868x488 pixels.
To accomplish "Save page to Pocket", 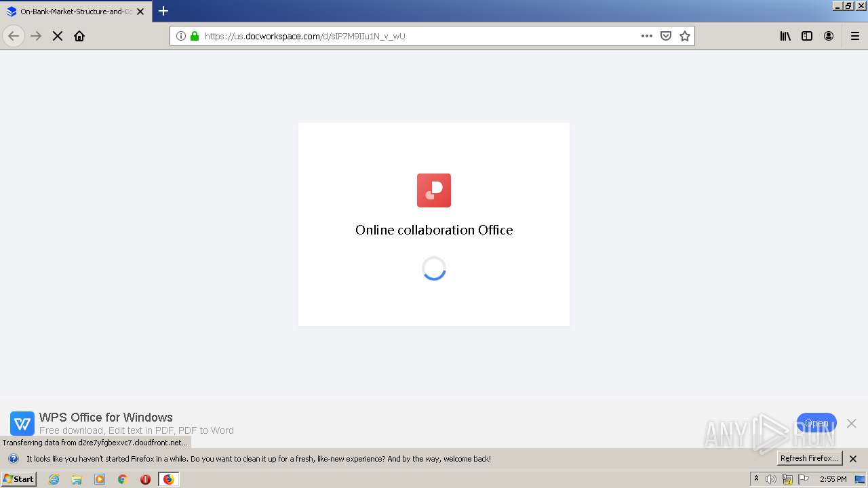I will 666,36.
